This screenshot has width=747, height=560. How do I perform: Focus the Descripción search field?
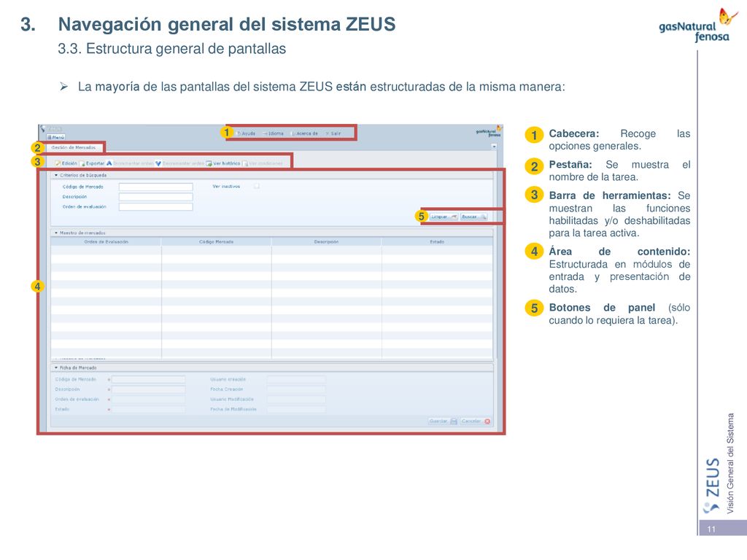click(156, 197)
